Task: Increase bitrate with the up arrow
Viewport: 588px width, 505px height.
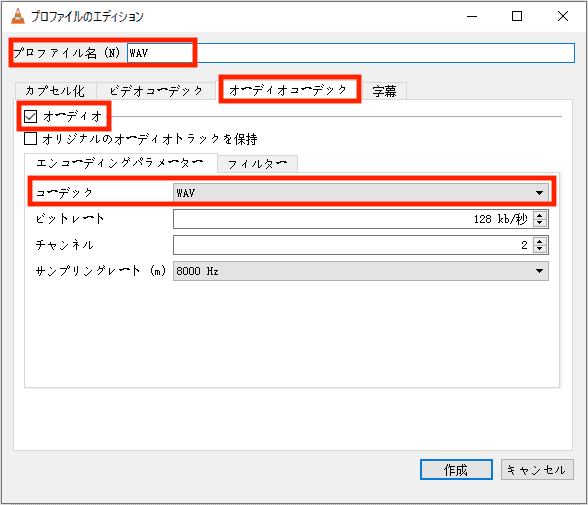Action: [x=540, y=215]
